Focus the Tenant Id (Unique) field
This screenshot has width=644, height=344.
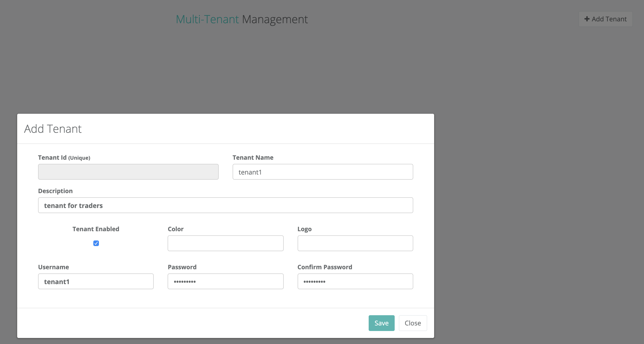(x=128, y=172)
